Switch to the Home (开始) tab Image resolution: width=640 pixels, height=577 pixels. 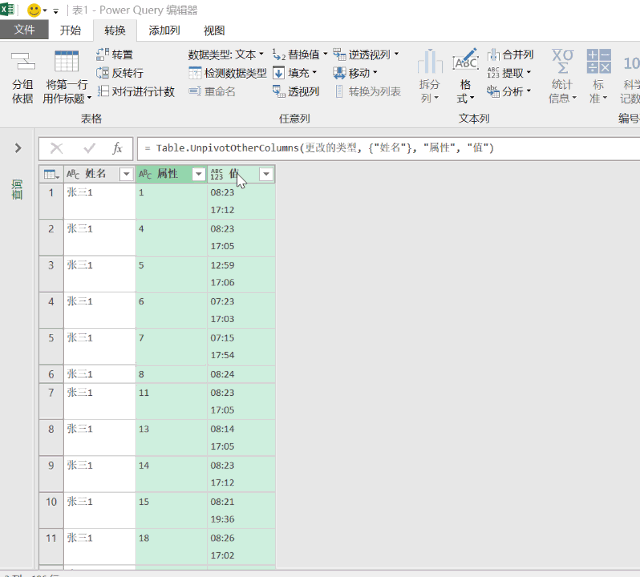70,30
